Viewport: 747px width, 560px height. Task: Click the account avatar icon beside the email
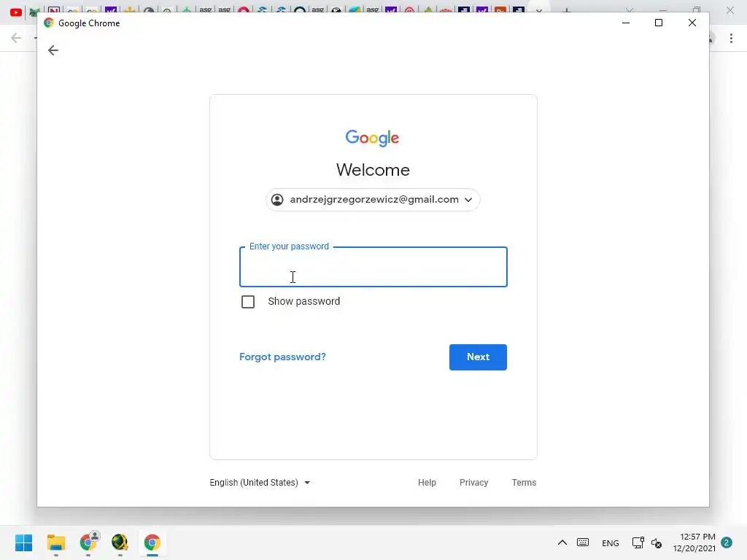click(x=277, y=200)
